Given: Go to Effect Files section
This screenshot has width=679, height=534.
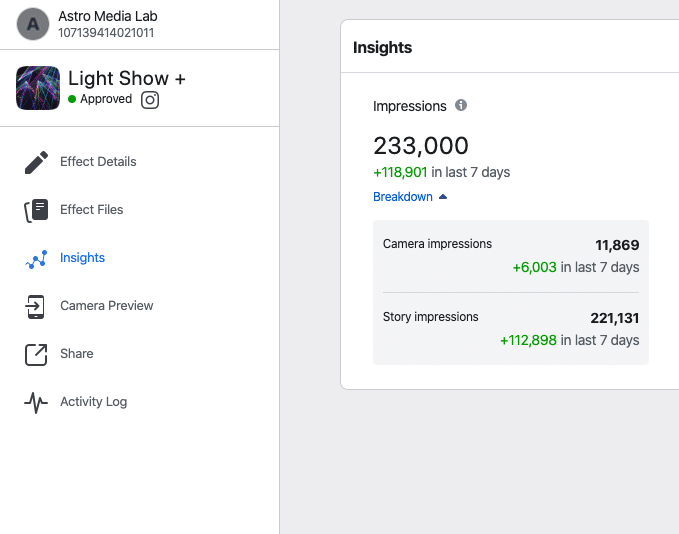Looking at the screenshot, I should point(91,210).
